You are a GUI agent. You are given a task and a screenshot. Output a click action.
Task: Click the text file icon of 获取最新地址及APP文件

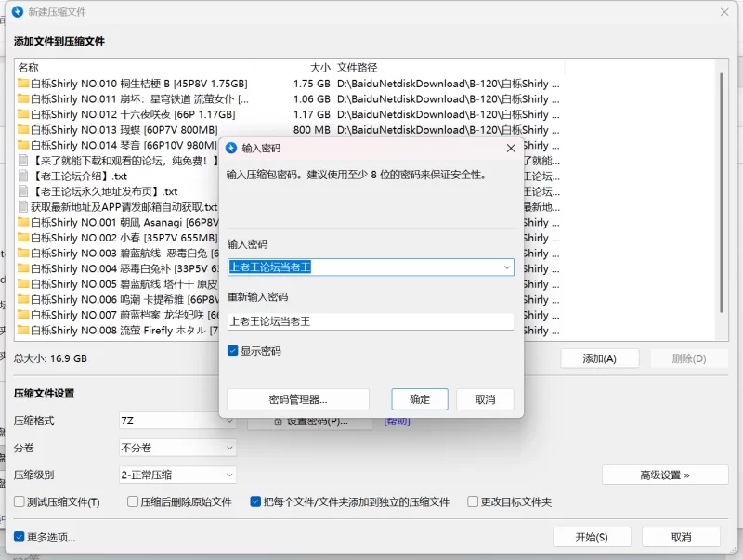24,207
